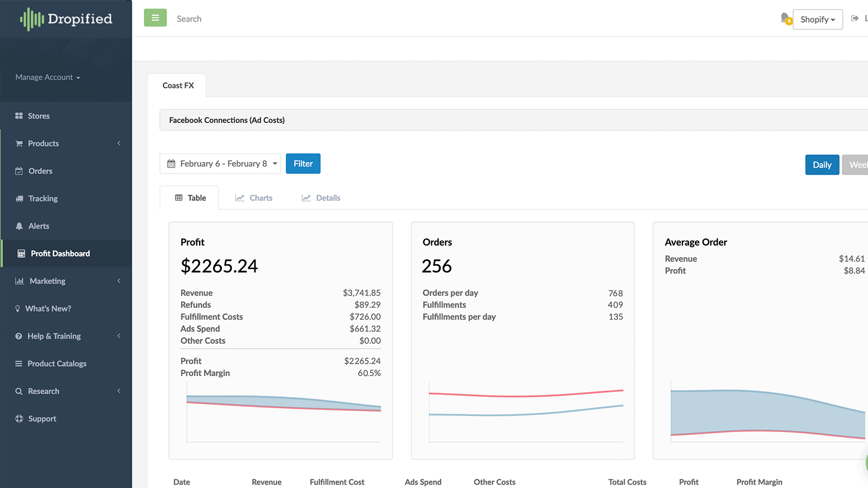Click the Alerts bell icon in sidebar
The image size is (868, 488).
point(19,226)
